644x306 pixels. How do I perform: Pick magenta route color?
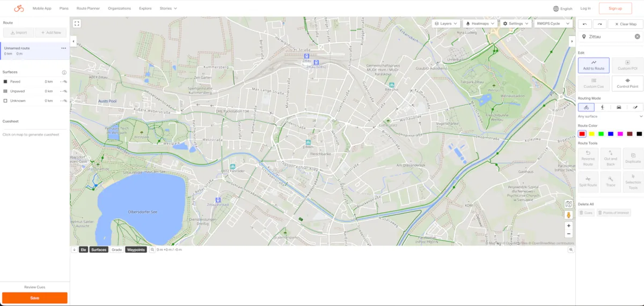point(620,134)
